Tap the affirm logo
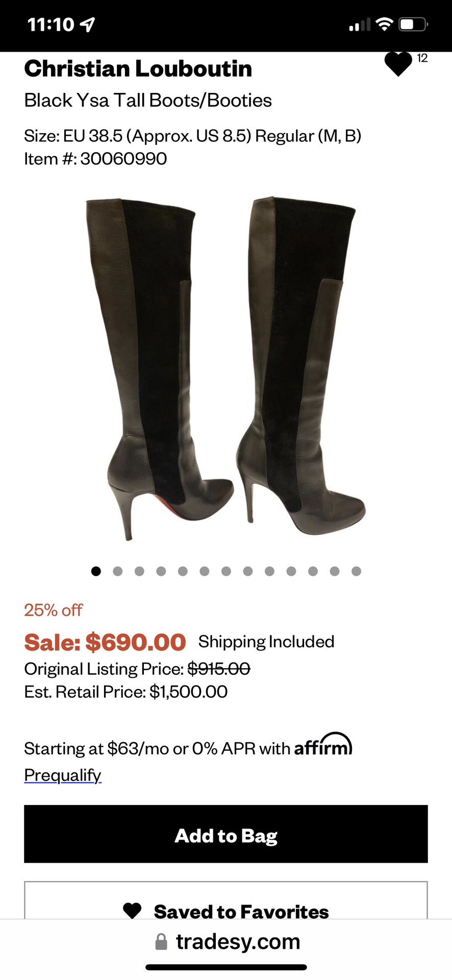This screenshot has height=980, width=452. pos(323,745)
